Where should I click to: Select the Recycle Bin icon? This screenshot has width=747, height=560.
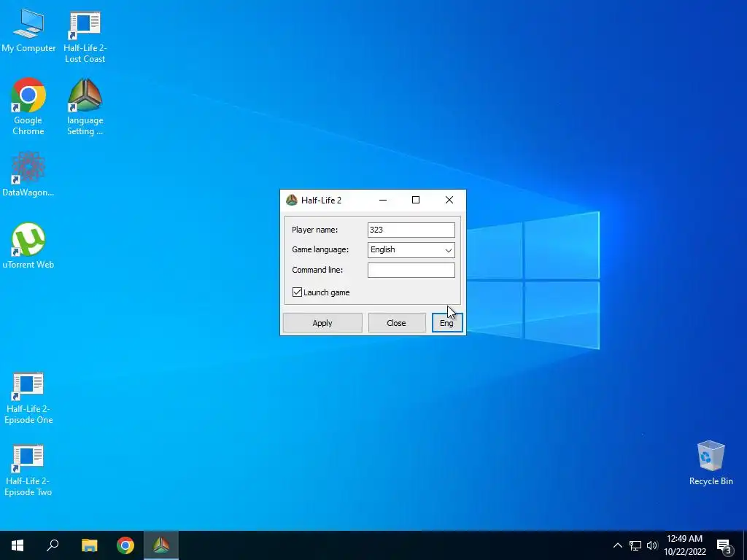(711, 463)
